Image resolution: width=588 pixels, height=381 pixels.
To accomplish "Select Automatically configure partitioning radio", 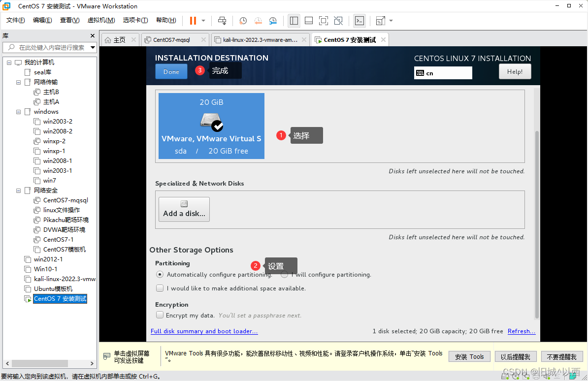I will point(160,275).
